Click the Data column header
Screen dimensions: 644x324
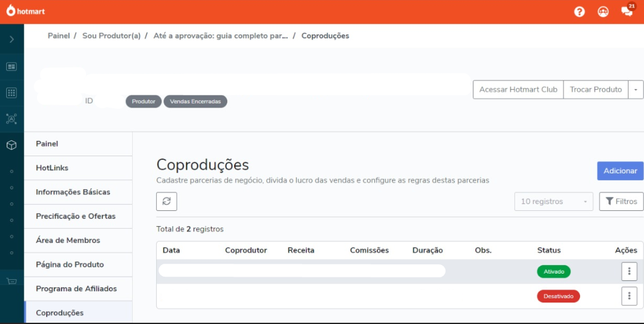click(x=171, y=250)
